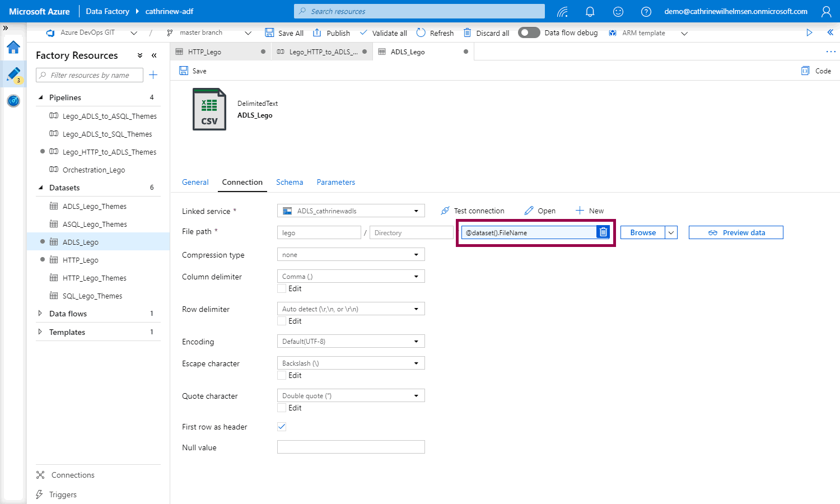Image resolution: width=840 pixels, height=504 pixels.
Task: Open the Monitor gauge icon in sidebar
Action: 13,101
